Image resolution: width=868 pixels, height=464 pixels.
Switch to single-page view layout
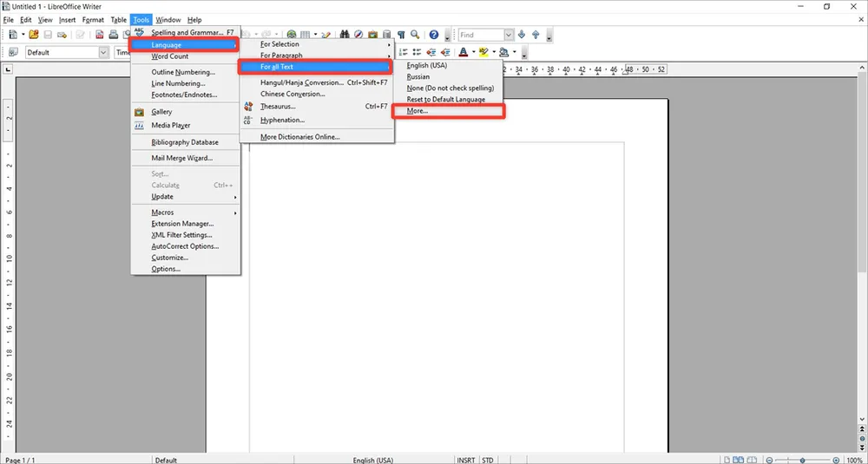pyautogui.click(x=727, y=461)
